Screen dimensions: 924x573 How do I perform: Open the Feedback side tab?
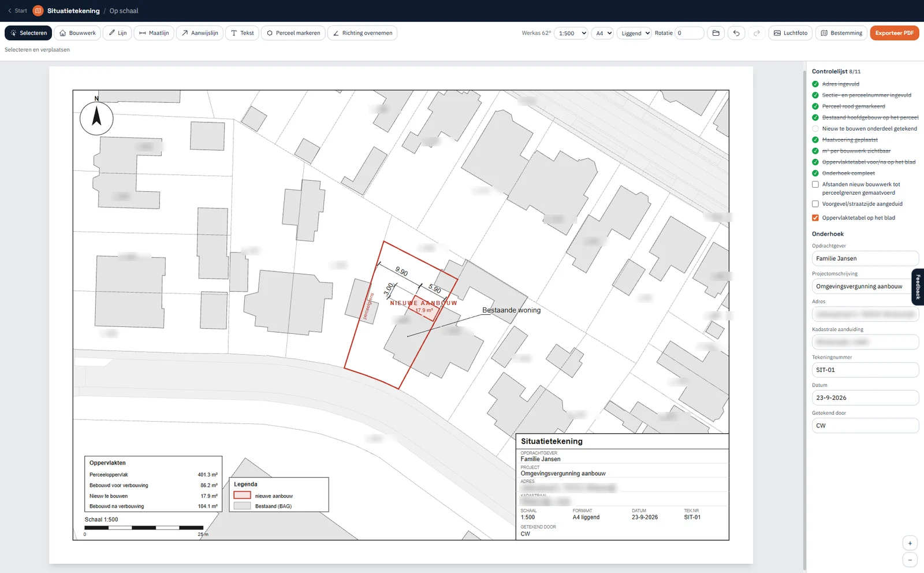click(918, 287)
